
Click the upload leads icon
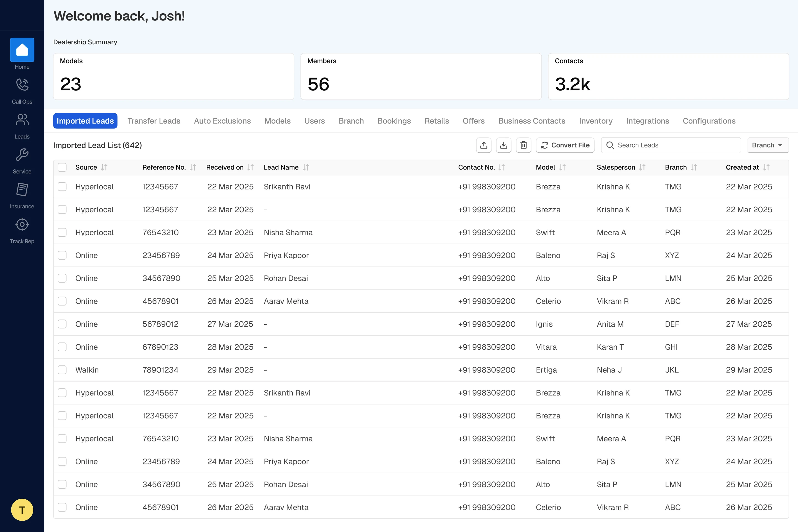pyautogui.click(x=484, y=145)
